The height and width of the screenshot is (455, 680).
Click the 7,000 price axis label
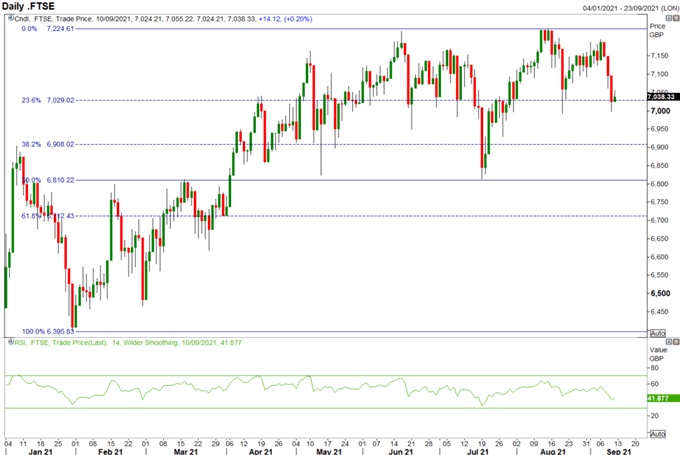660,111
